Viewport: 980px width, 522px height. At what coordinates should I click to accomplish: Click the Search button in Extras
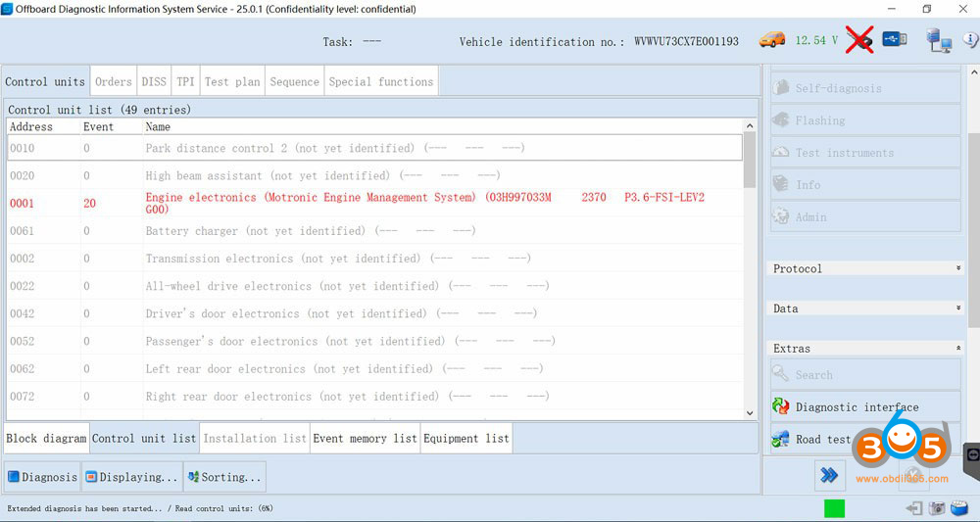click(x=865, y=375)
